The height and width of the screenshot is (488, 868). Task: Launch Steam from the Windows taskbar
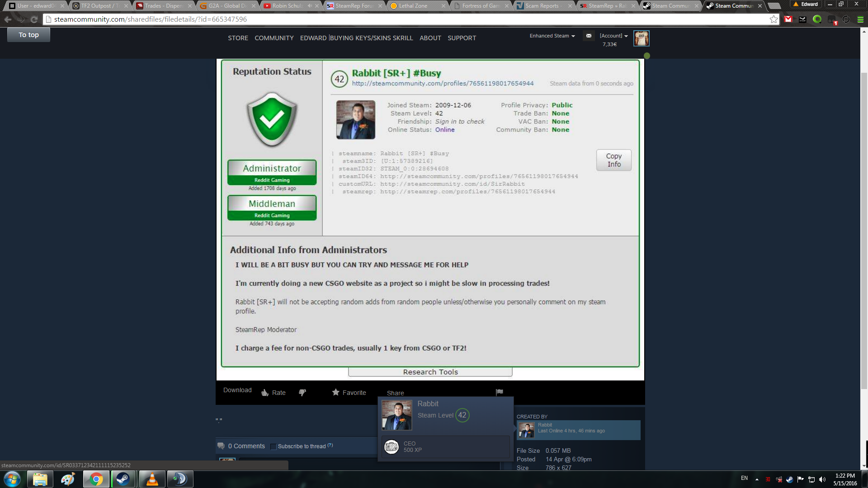[x=123, y=479]
